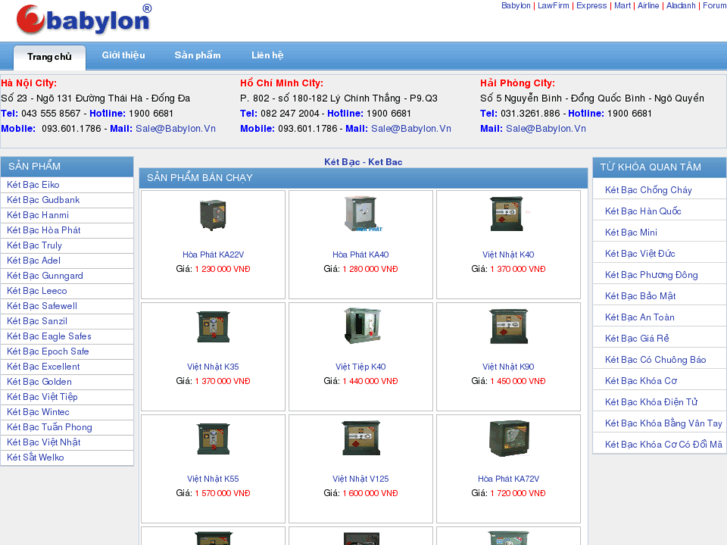Screen dimensions: 727x545
Task: Go to the Airline top link
Action: pyautogui.click(x=648, y=6)
